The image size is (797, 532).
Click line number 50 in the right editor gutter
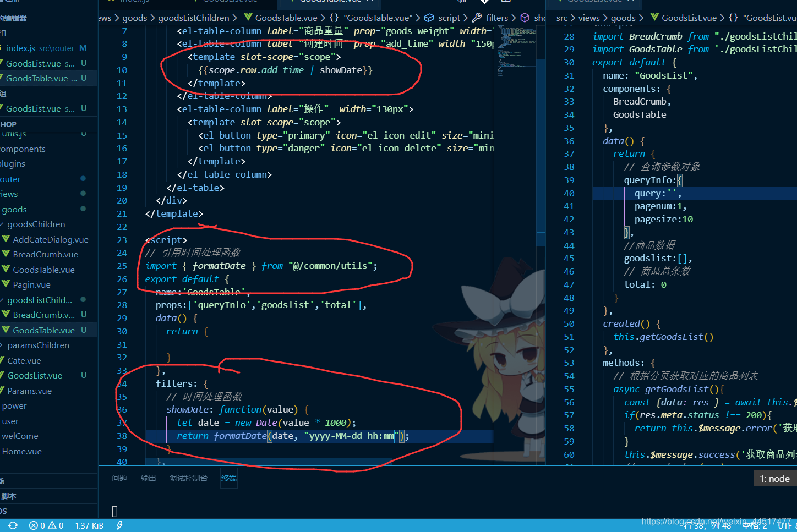click(569, 323)
